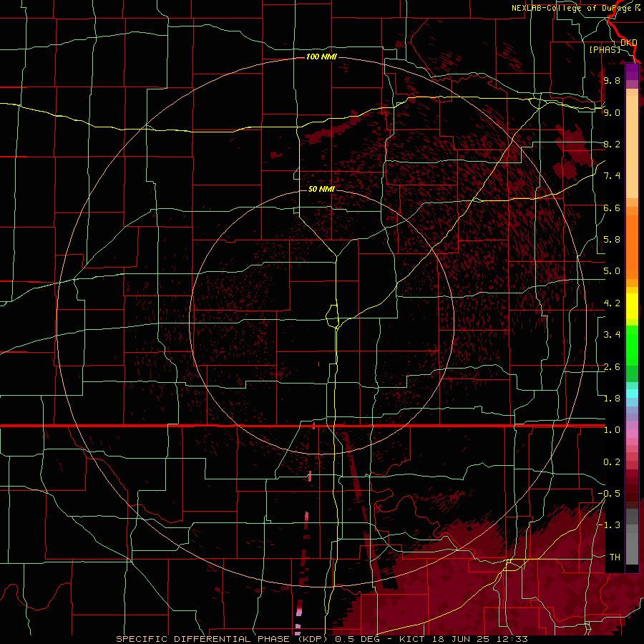The height and width of the screenshot is (644, 644).
Task: Click the -0.5 legend value
Action: 610,494
